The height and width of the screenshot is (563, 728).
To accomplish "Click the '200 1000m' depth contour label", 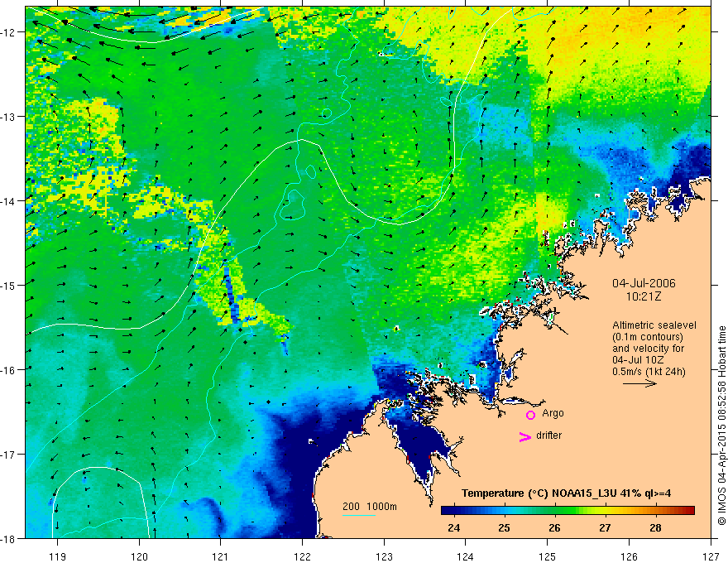I will 370,507.
